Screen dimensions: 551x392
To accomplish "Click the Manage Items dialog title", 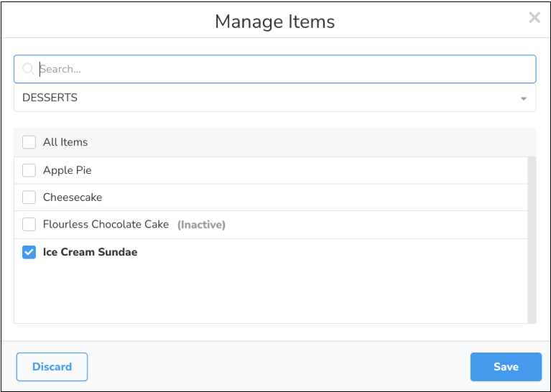I will click(x=274, y=22).
